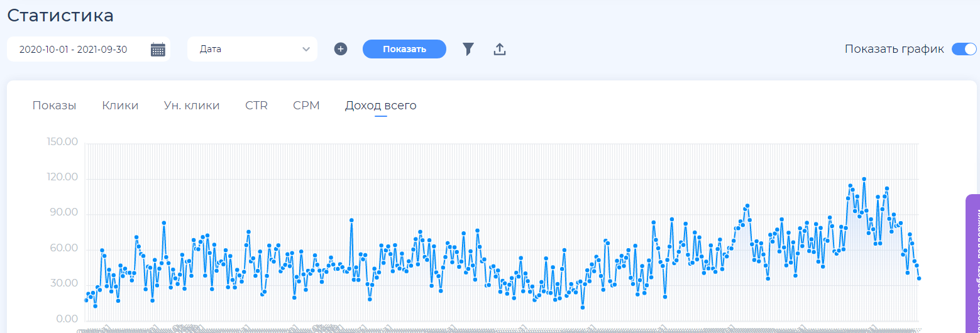Click the round plus icon beside Дата

pos(341,49)
